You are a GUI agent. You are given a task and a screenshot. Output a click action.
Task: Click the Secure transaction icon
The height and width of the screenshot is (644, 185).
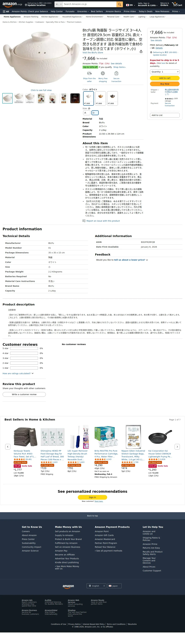116,73
